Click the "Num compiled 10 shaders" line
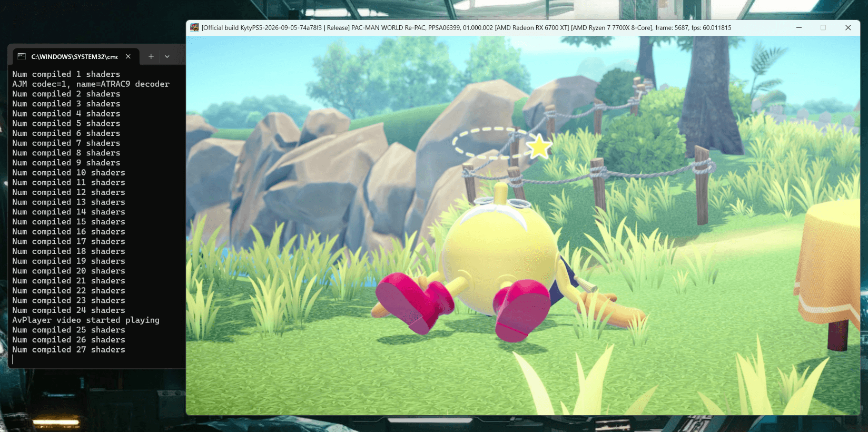The image size is (868, 432). 69,173
